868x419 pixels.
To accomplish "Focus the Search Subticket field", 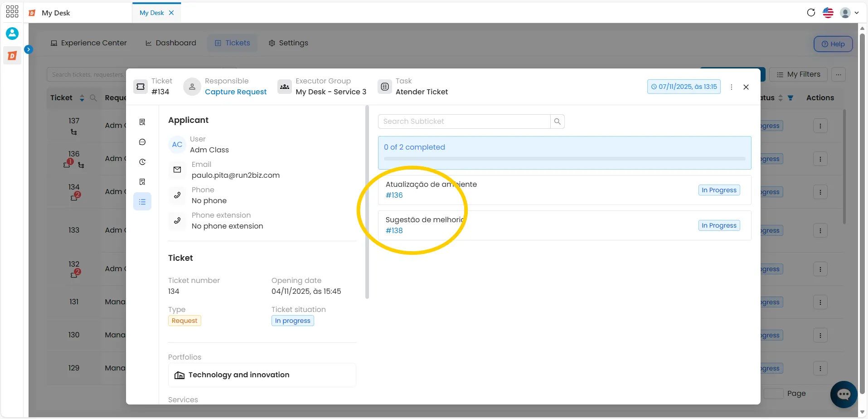I will coord(464,122).
